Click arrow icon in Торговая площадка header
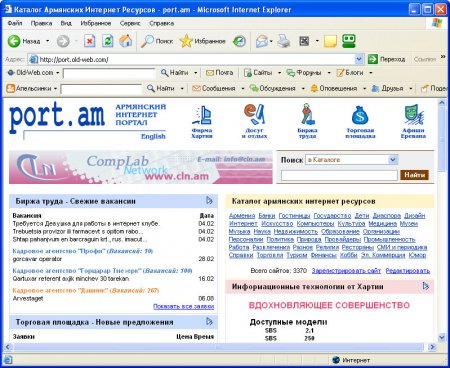 [209, 322]
